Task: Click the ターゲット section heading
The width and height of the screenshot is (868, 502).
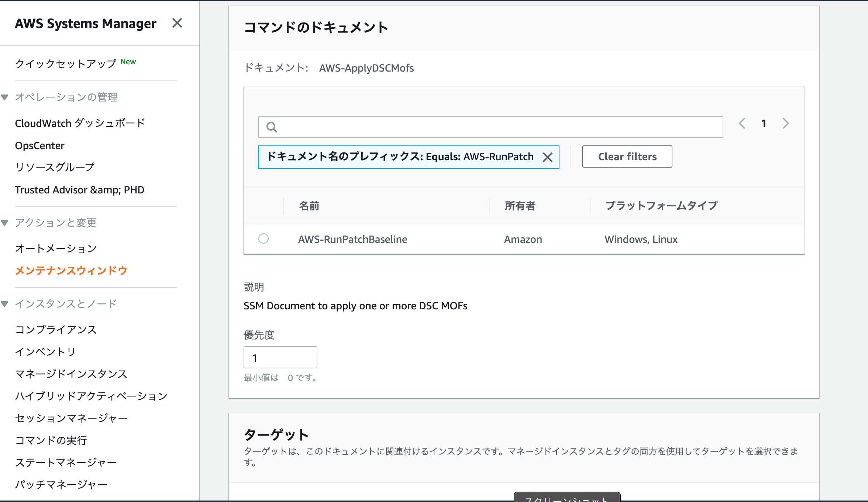Action: pos(276,435)
